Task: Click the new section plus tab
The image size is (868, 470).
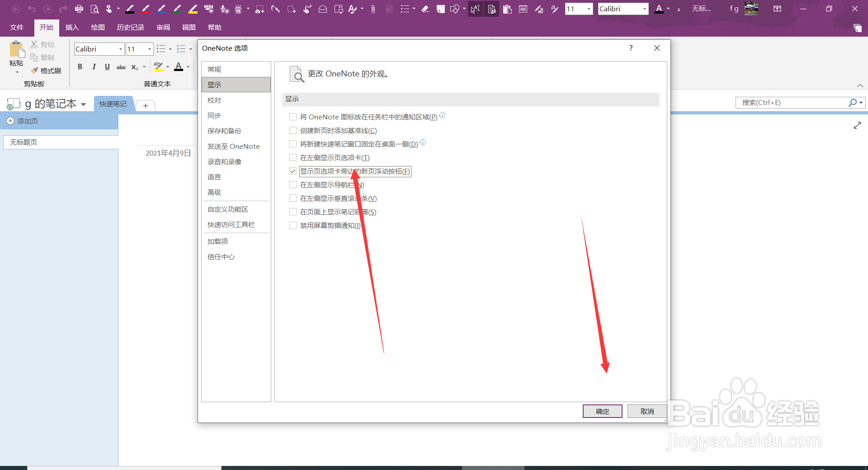Action: [x=146, y=105]
